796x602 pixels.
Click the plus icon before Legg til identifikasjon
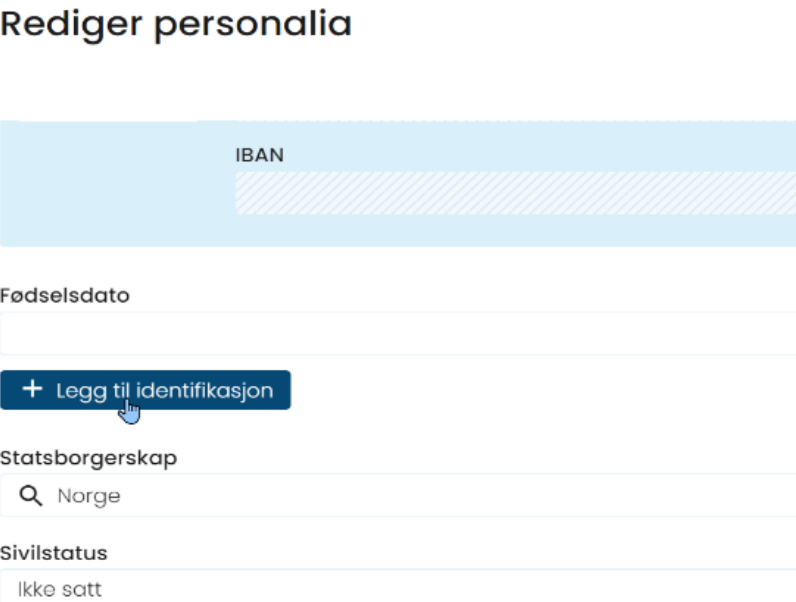pos(32,389)
